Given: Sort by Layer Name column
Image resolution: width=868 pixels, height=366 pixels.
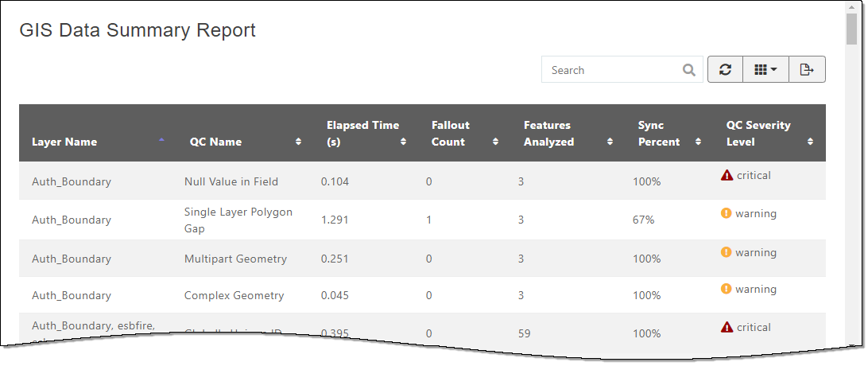Looking at the screenshot, I should click(x=64, y=142).
